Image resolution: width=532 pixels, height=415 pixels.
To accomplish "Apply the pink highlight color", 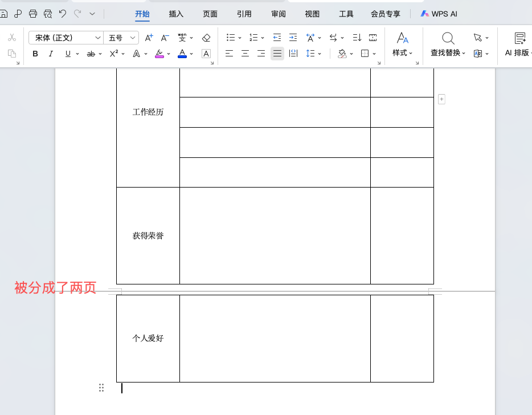I will 159,54.
